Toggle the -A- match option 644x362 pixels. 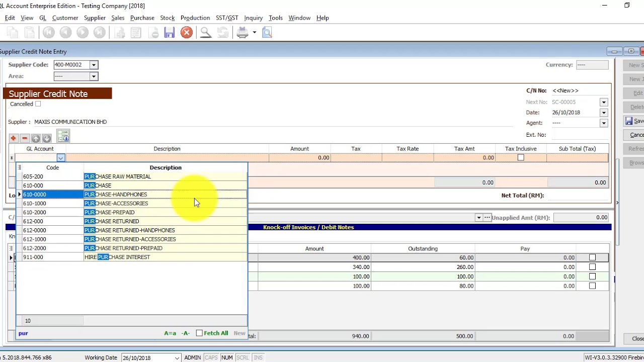(186, 333)
